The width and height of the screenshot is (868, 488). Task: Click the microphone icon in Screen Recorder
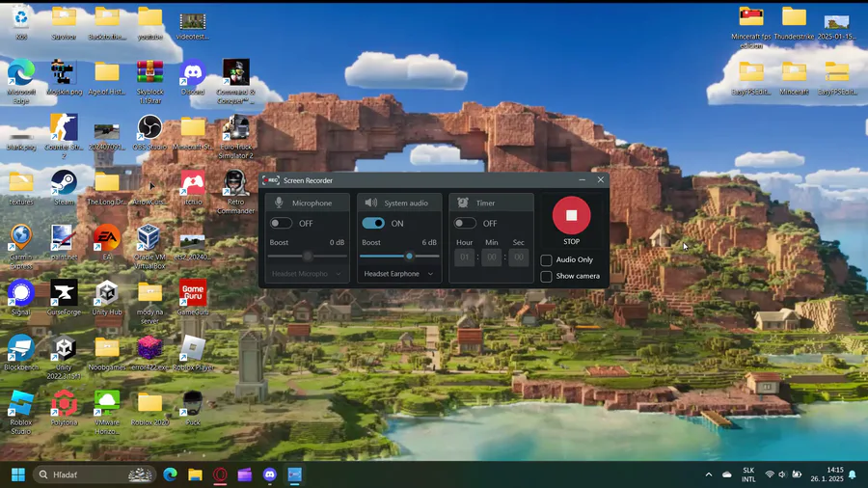(x=279, y=203)
